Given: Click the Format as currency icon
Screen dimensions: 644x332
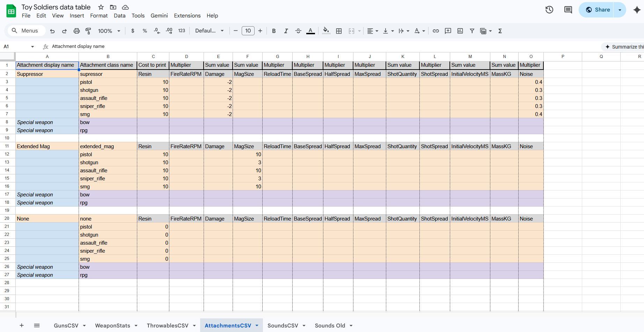Looking at the screenshot, I should [x=132, y=31].
